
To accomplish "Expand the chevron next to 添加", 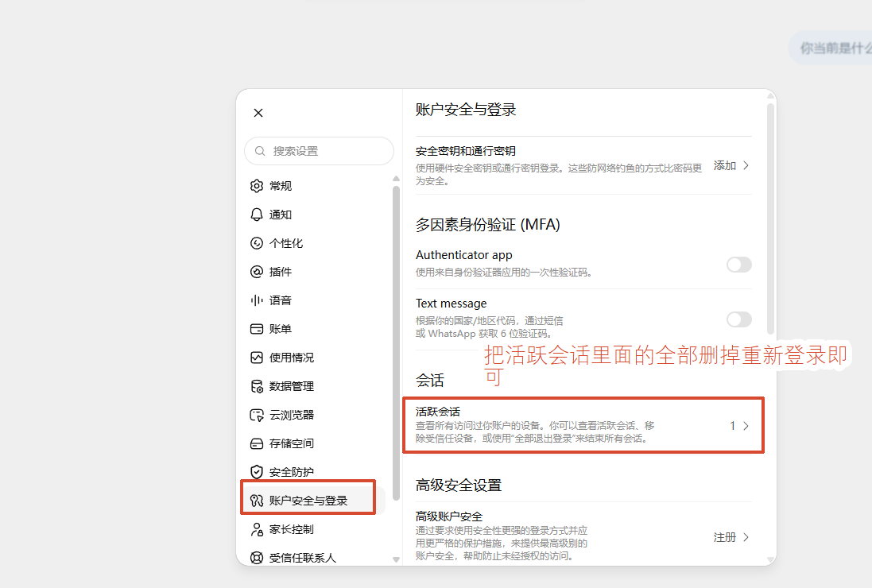I will 746,165.
